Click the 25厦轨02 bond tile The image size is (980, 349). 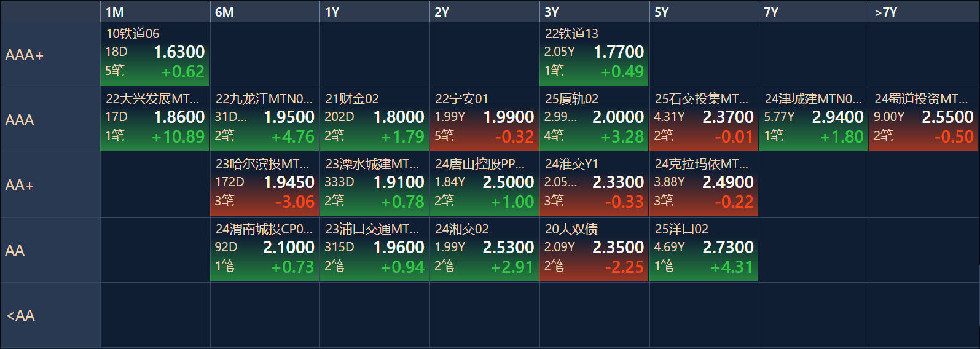point(594,120)
